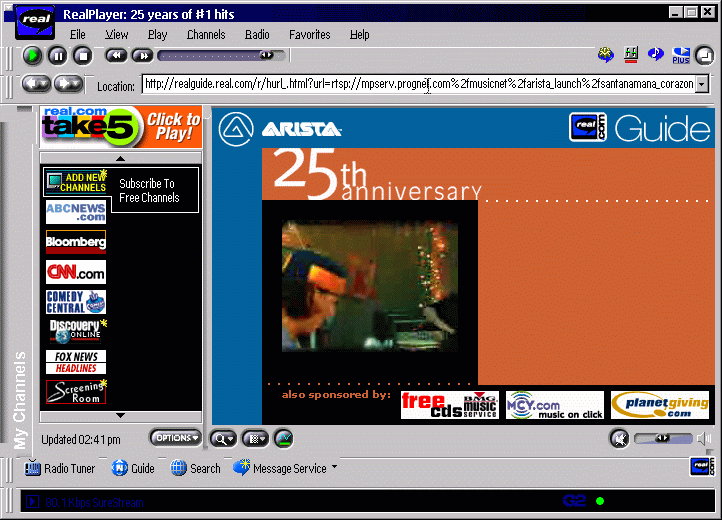Open the Help menu
The height and width of the screenshot is (520, 722).
coord(359,35)
